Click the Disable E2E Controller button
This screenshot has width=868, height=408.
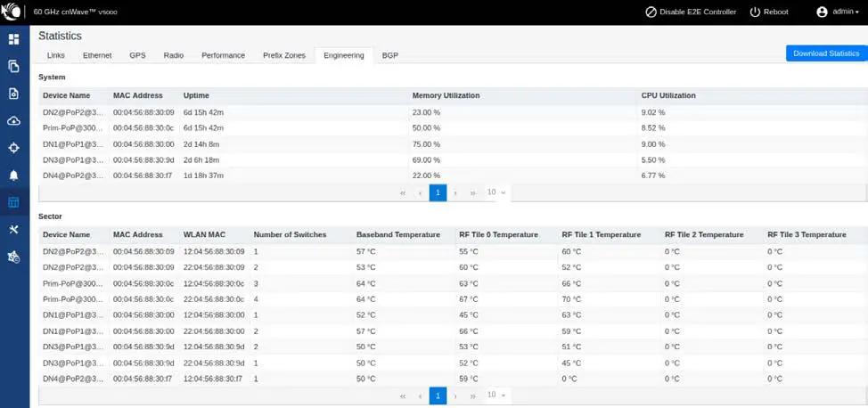[691, 12]
